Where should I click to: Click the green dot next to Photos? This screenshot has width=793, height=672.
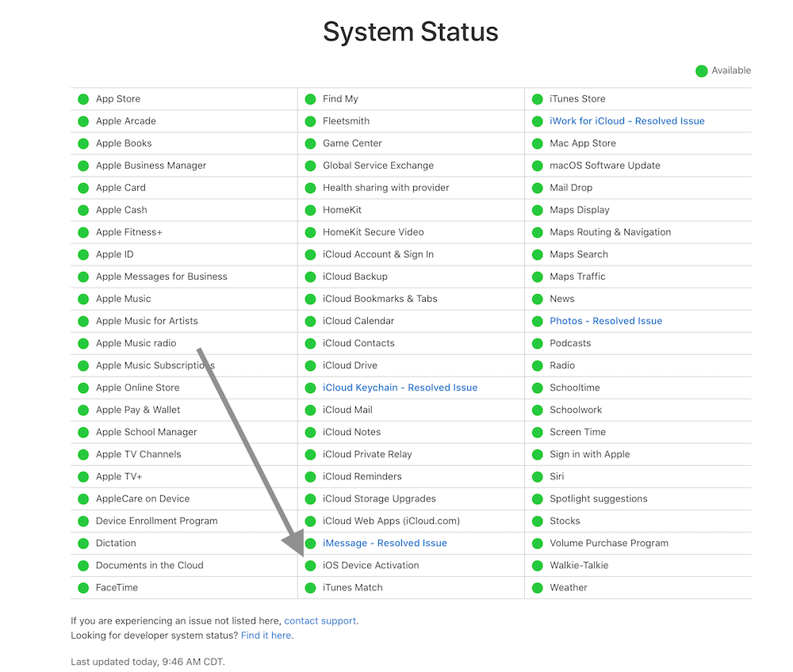(x=538, y=322)
